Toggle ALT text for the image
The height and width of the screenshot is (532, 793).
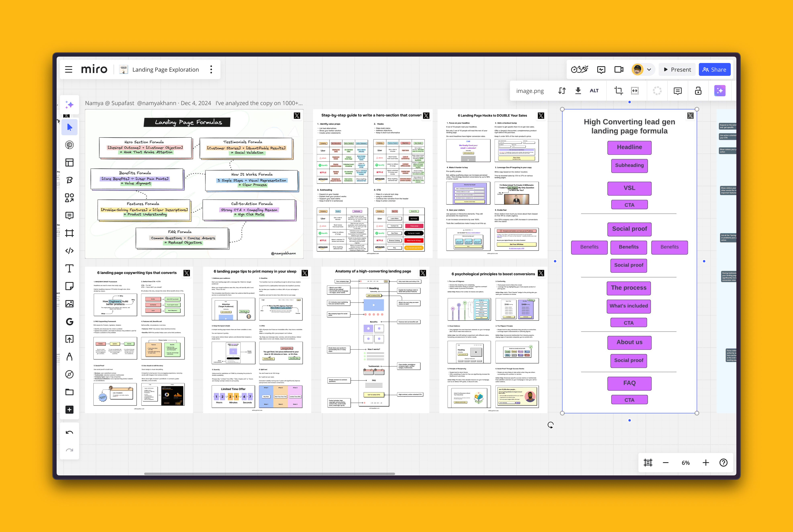(x=594, y=91)
